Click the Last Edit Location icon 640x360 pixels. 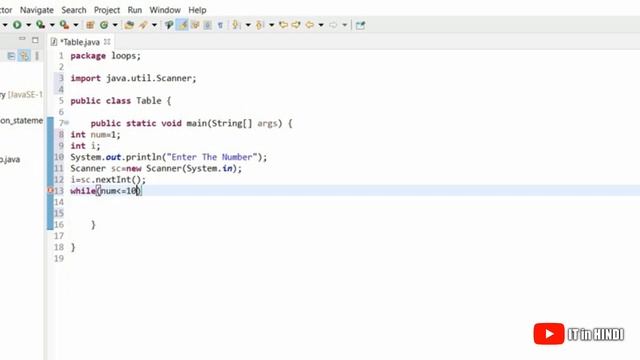[283, 25]
